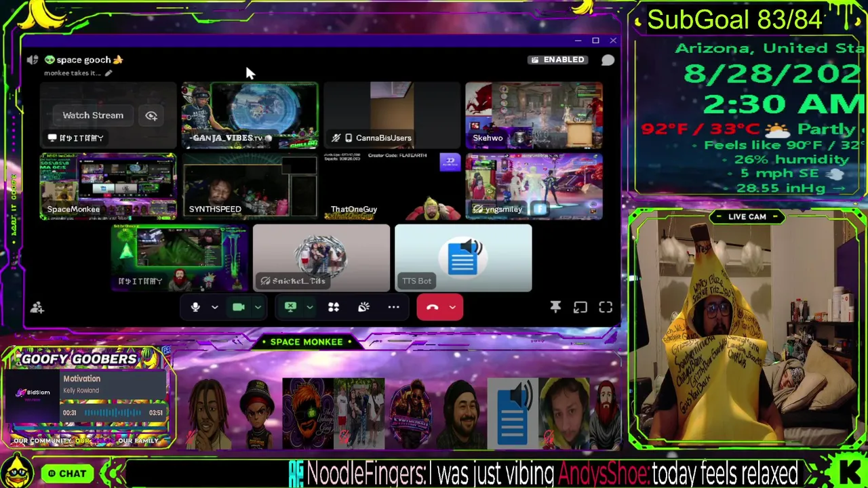This screenshot has height=488, width=868.
Task: Open the activities launcher icon
Action: point(334,307)
